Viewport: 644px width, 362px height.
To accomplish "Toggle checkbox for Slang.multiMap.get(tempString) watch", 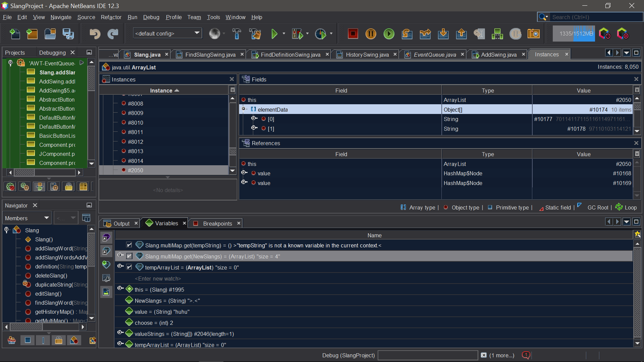I will click(x=129, y=245).
